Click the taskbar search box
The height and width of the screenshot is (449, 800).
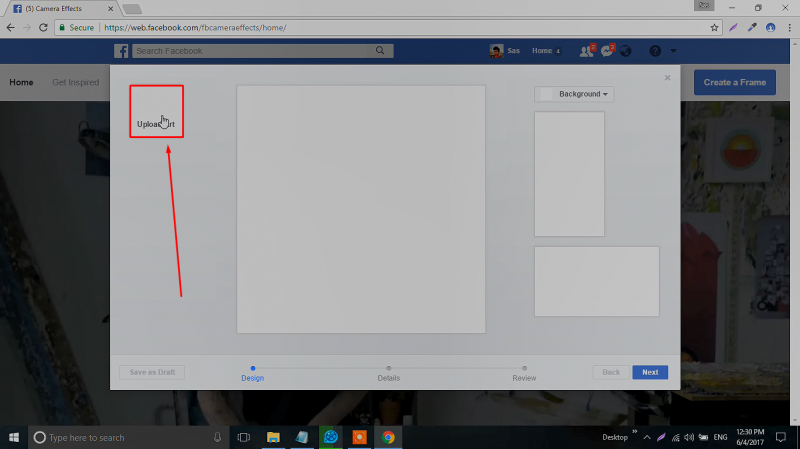[128, 438]
